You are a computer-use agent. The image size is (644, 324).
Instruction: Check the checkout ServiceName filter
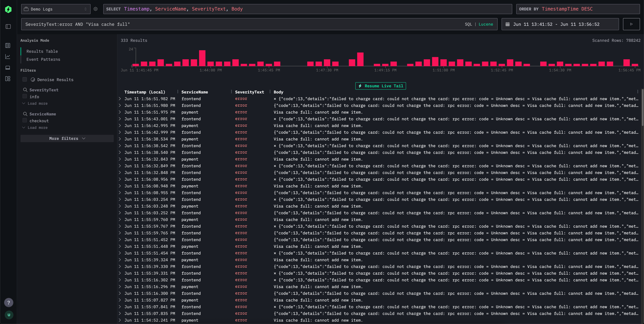(25, 120)
